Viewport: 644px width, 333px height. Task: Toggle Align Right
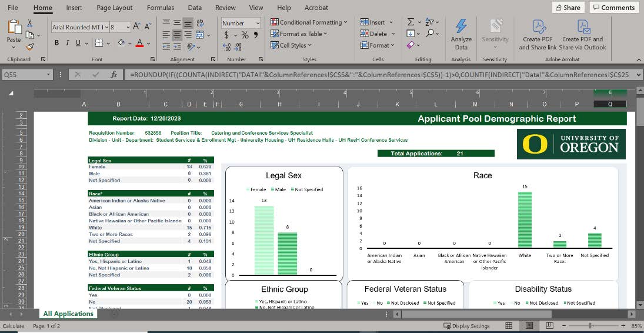click(x=188, y=35)
